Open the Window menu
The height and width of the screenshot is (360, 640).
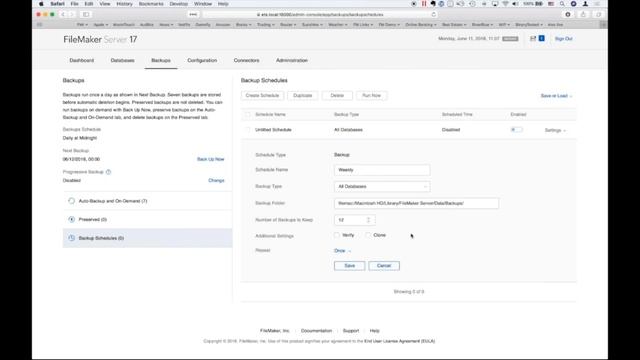point(203,4)
